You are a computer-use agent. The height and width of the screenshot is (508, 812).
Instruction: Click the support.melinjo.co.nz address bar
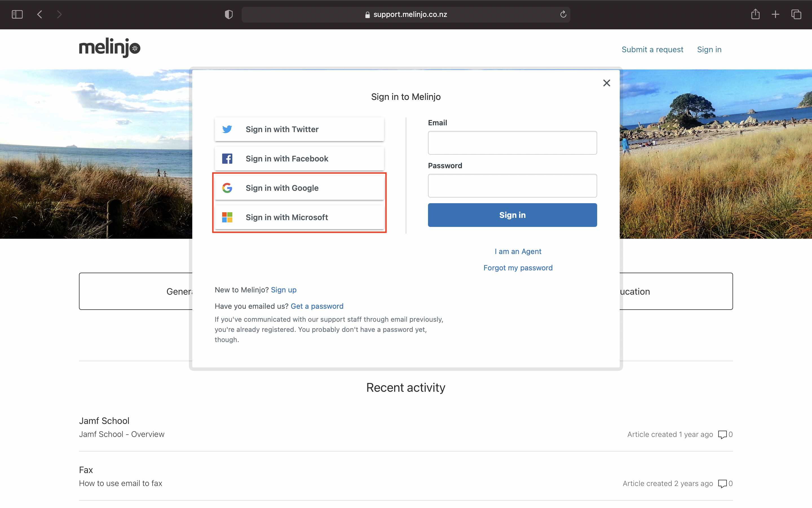pyautogui.click(x=406, y=14)
